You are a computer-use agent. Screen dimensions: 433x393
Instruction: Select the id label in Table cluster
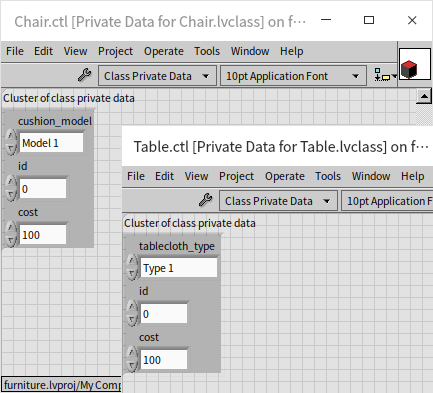pyautogui.click(x=144, y=291)
